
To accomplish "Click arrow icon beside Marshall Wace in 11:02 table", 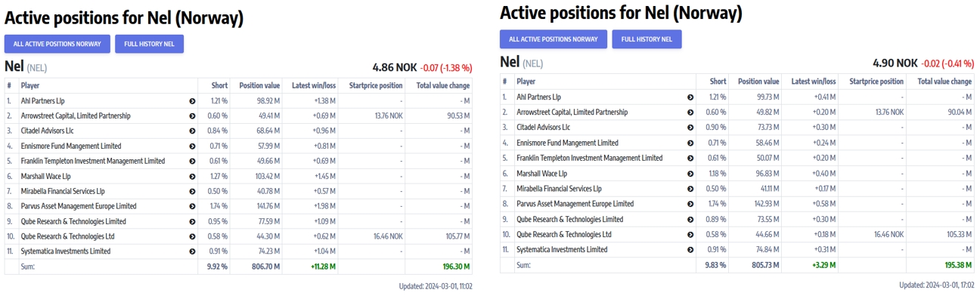I will point(192,176).
